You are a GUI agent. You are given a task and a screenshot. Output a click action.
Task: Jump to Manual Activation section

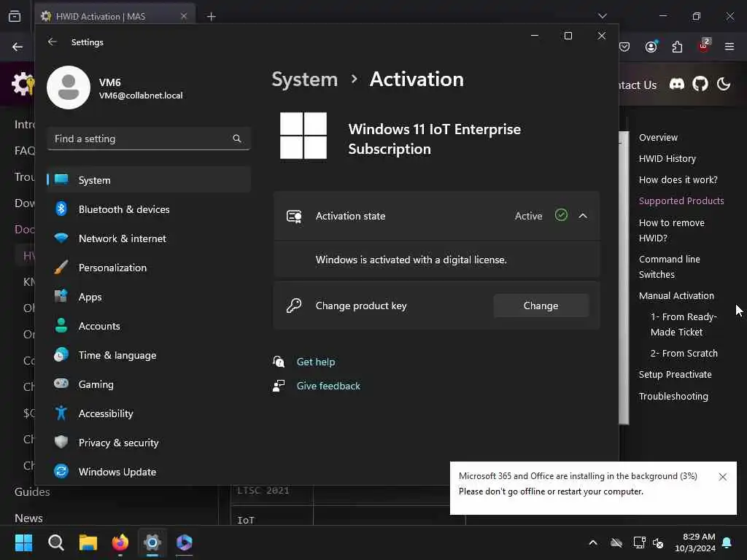point(676,296)
